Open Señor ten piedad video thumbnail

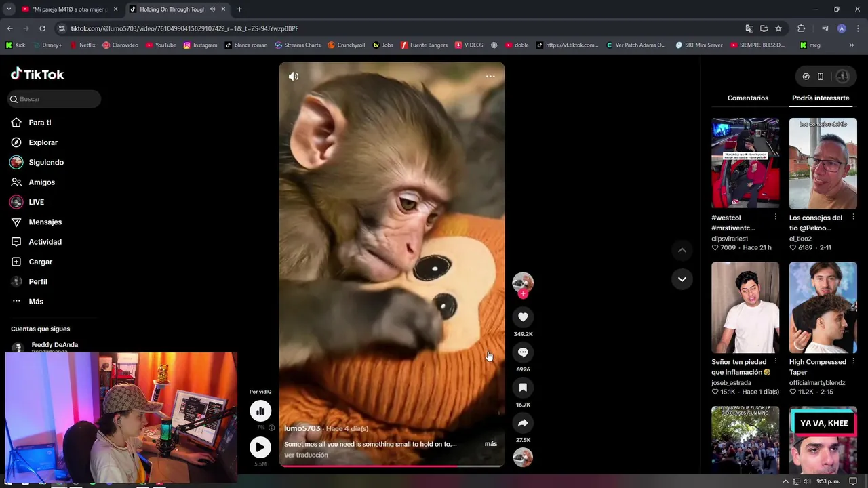point(745,308)
